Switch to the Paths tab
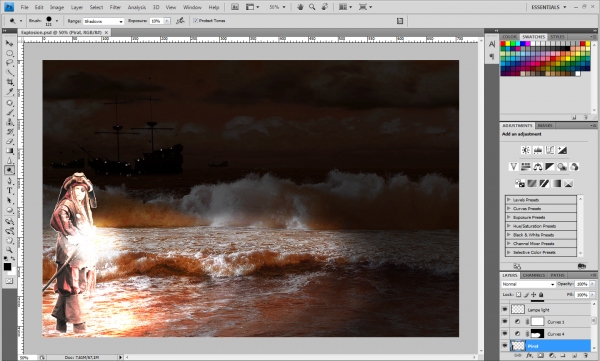This screenshot has height=361, width=600. (x=557, y=275)
